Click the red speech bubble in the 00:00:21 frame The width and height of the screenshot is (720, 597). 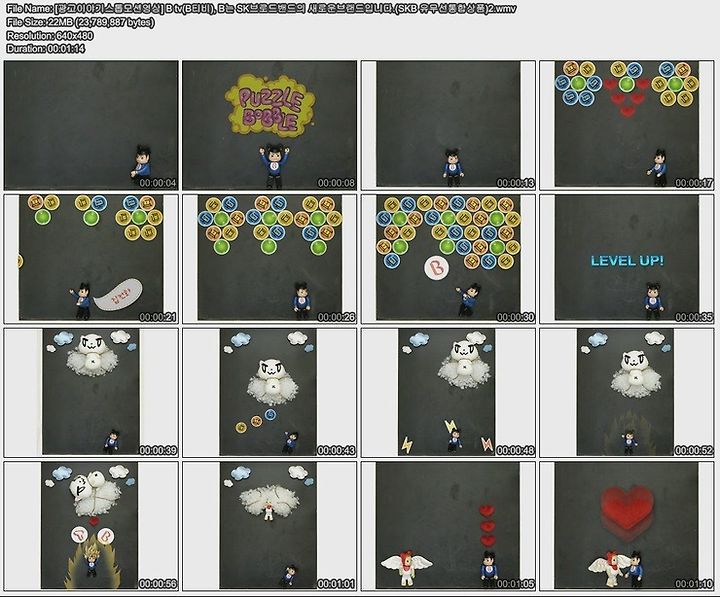[118, 294]
